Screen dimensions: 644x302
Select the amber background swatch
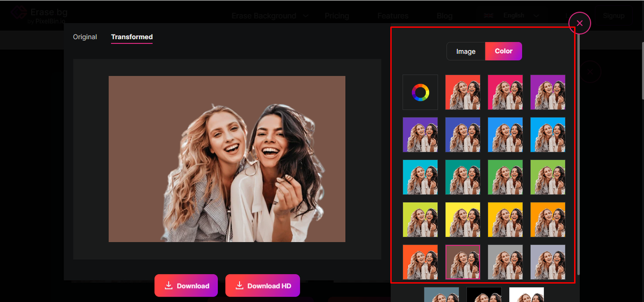coord(506,220)
